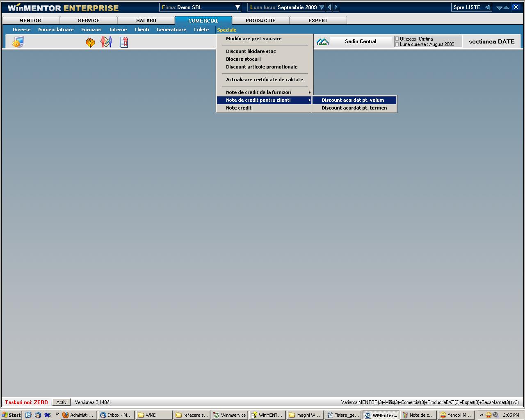Click the Varianta MENTOR modules status text

(430, 402)
